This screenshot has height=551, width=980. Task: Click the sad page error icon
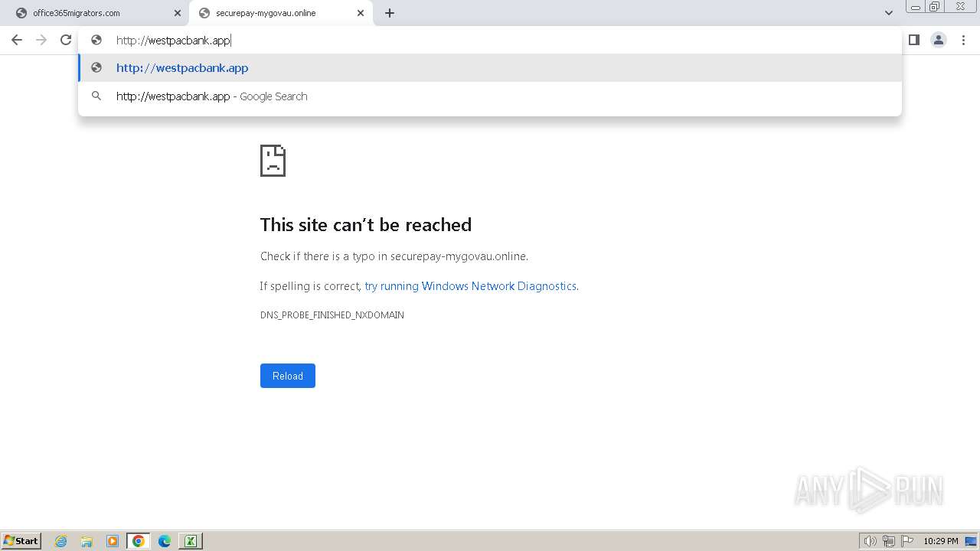coord(273,161)
